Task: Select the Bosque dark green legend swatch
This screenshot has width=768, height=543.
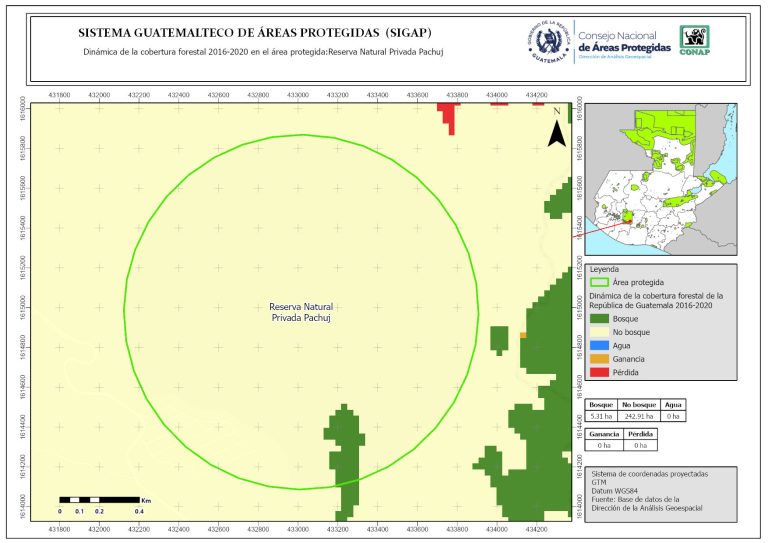Action: tap(599, 317)
